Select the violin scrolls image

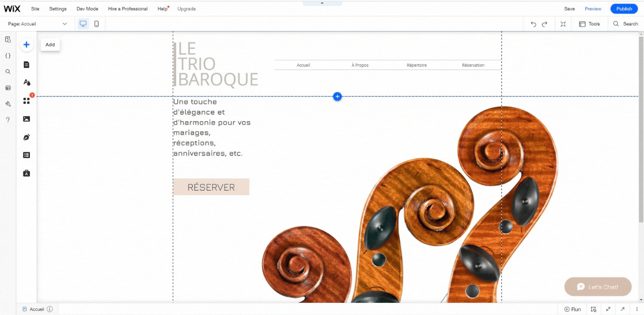[410, 205]
